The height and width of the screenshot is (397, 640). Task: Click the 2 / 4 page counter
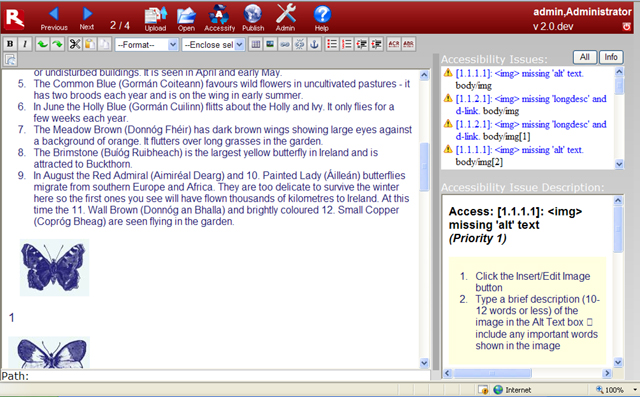(120, 25)
